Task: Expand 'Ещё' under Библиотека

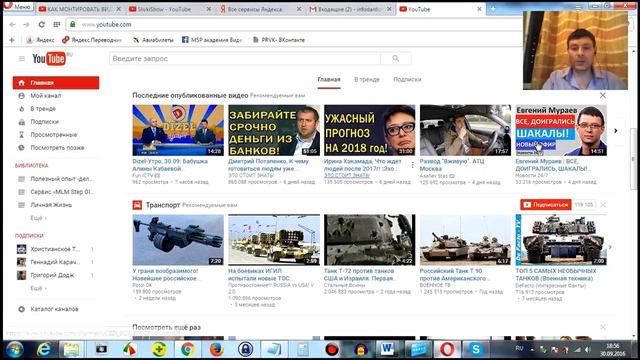Action: pyautogui.click(x=38, y=218)
